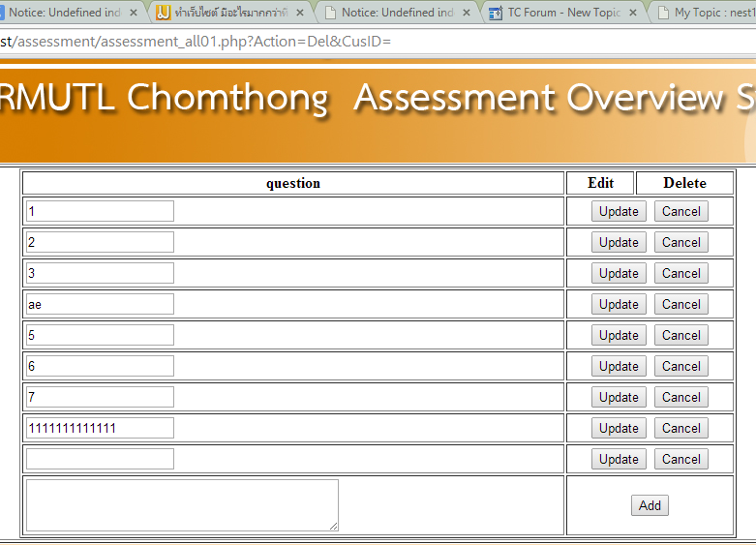Click Update button in row with value 3
The width and height of the screenshot is (756, 545).
coord(619,273)
